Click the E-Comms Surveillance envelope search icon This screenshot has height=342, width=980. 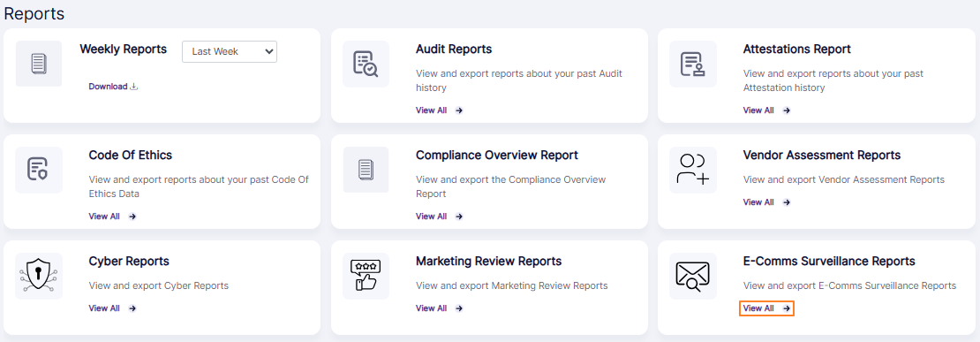[x=692, y=276]
